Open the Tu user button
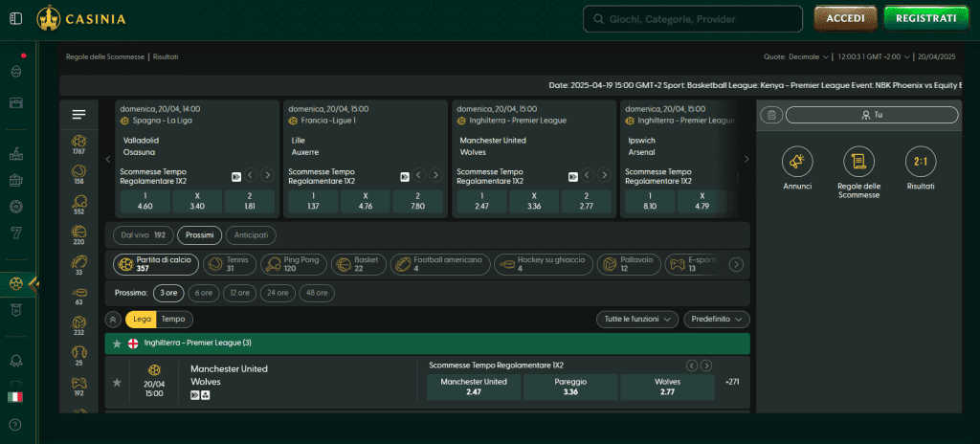Screen dimensions: 980x444 tap(872, 115)
